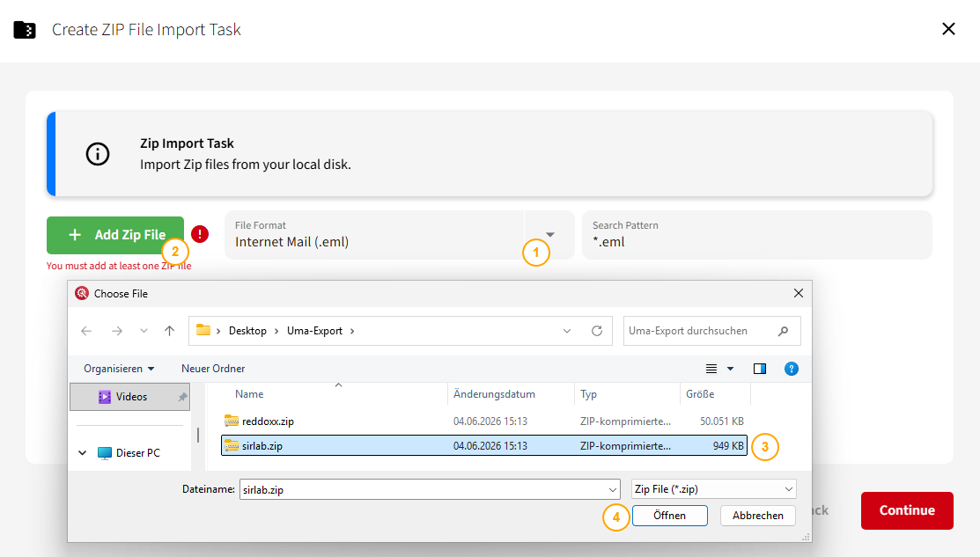Click Uma-Export in the address path

pyautogui.click(x=314, y=331)
